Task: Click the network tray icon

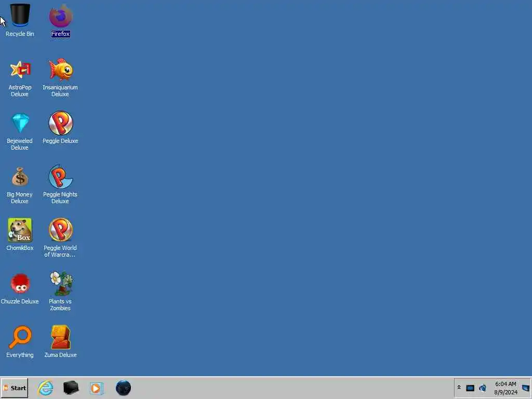Action: click(x=470, y=388)
